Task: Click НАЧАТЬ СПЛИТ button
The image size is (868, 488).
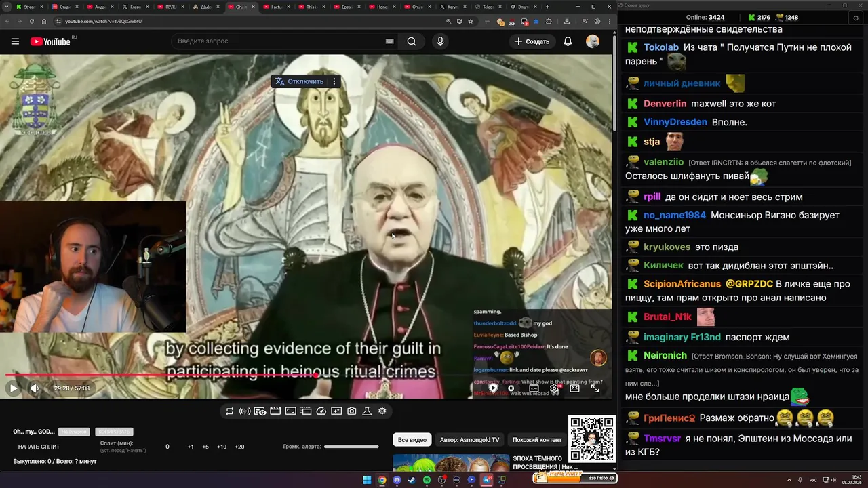Action: pyautogui.click(x=39, y=447)
